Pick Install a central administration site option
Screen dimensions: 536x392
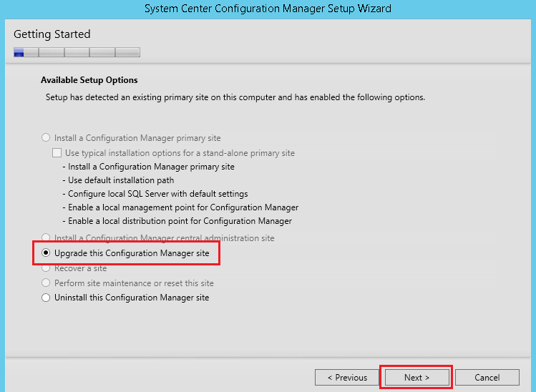(47, 238)
